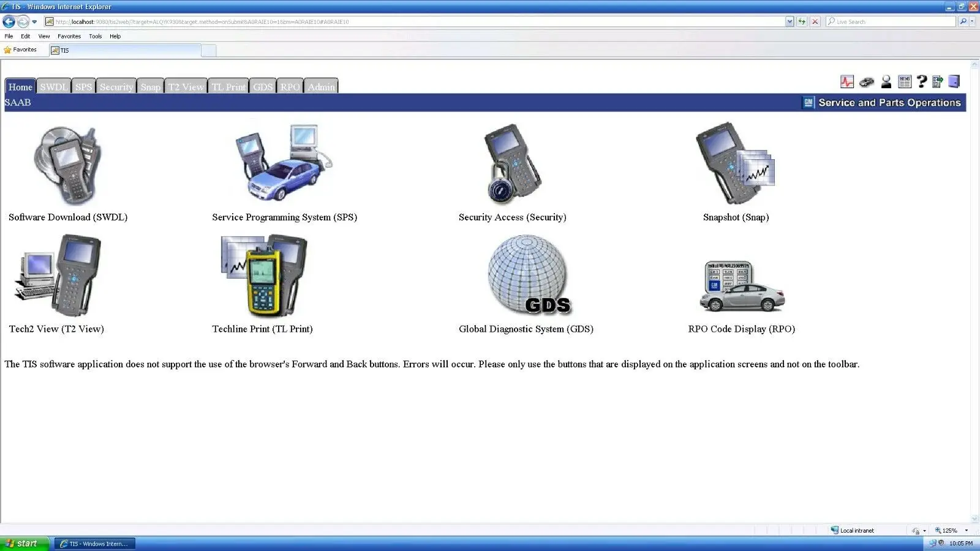Stop loading with the red X icon
980x551 pixels.
point(815,21)
